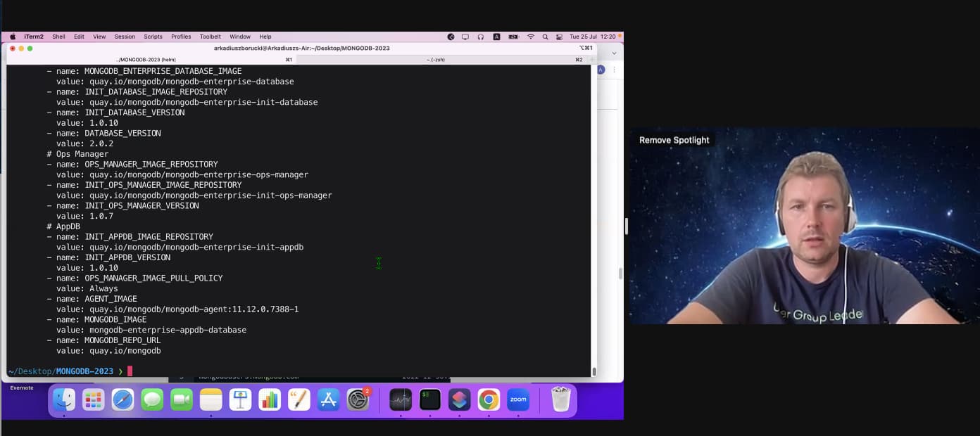Open the Session menu
This screenshot has width=980, height=436.
(125, 37)
